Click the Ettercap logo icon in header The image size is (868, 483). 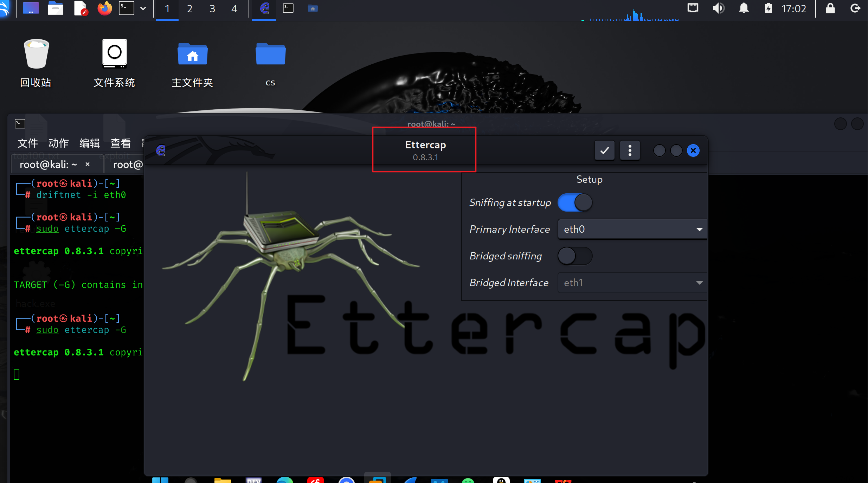pos(161,150)
